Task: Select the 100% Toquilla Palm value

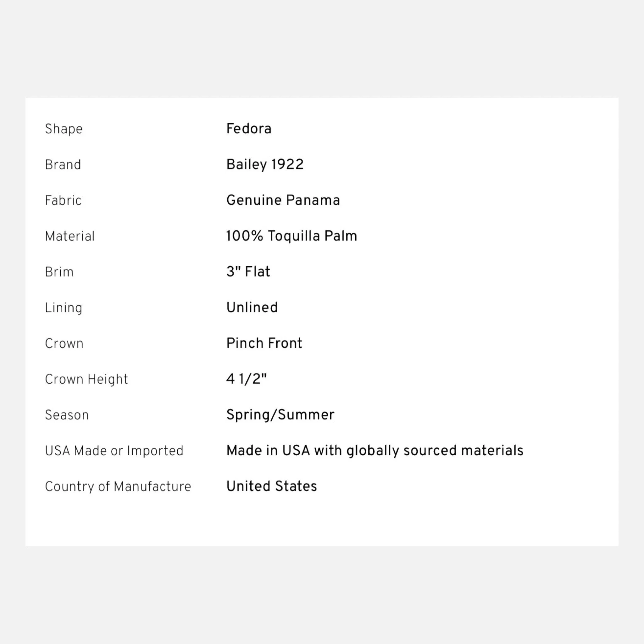Action: coord(292,236)
